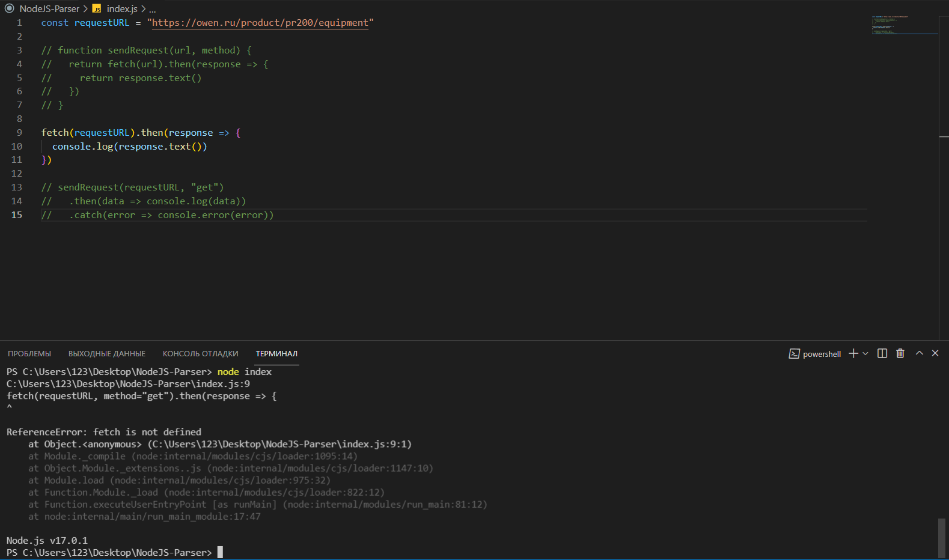Viewport: 949px width, 560px height.
Task: Click the terminal prompt input cursor
Action: coord(220,552)
